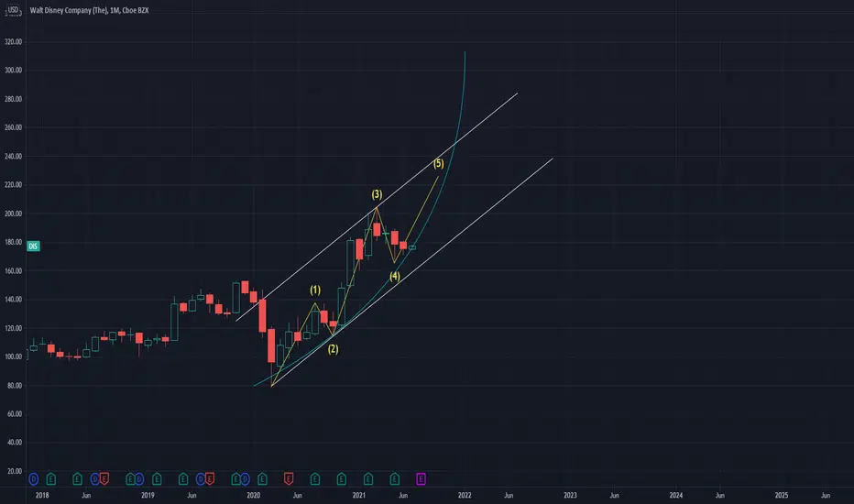Click the 2018 label on the time axis
Viewport: 854px width, 504px height.
coord(42,495)
